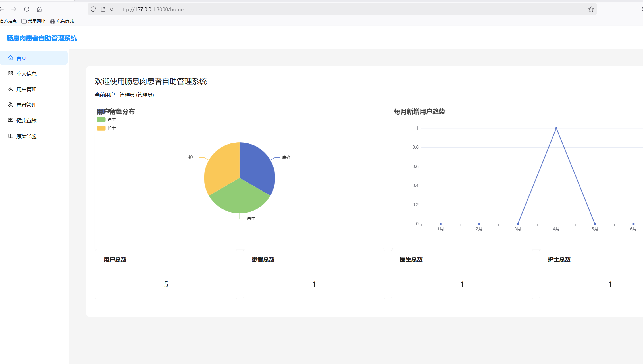Viewport: 643px width, 364px height.
Task: Click the home icon in the 首页 sidebar item
Action: click(11, 58)
